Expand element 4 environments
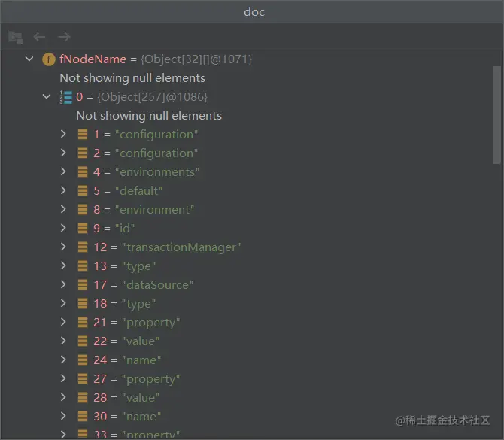Image resolution: width=504 pixels, height=440 pixels. [x=63, y=171]
